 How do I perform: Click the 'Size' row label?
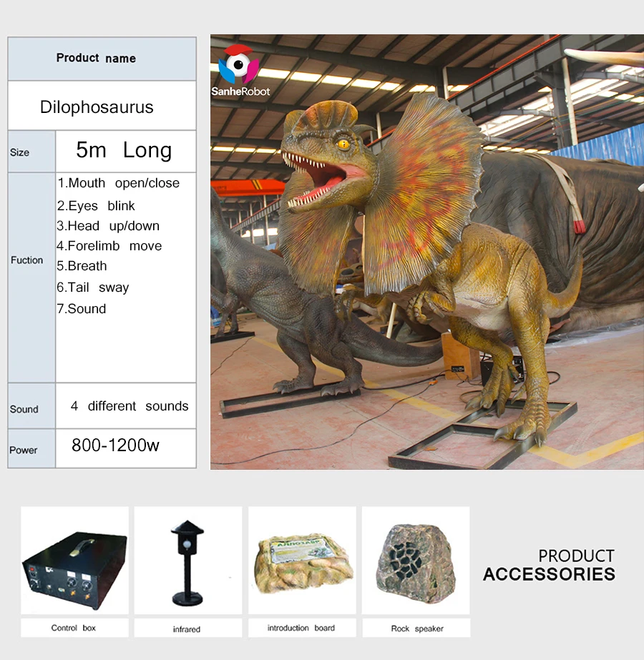(x=20, y=152)
